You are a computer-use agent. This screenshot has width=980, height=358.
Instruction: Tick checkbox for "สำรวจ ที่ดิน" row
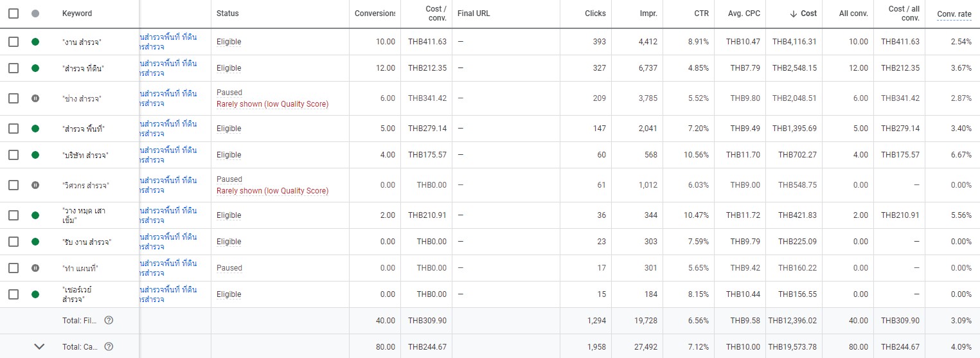tap(13, 68)
